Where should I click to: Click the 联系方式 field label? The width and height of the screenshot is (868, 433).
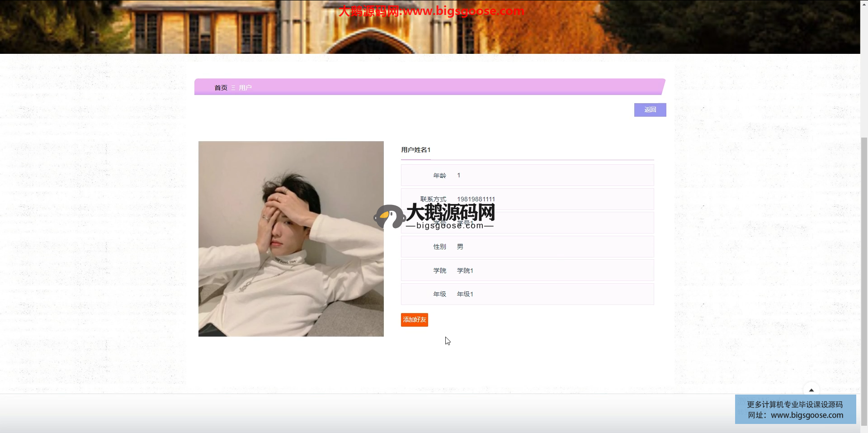coord(433,199)
